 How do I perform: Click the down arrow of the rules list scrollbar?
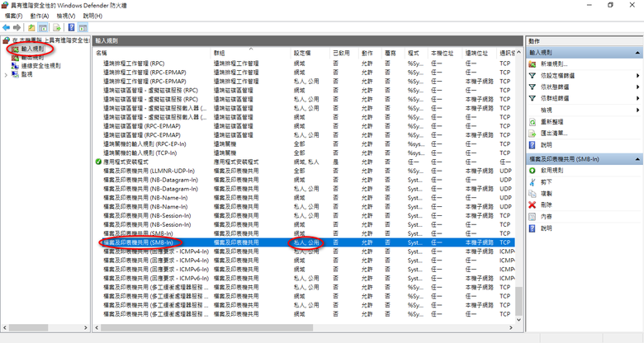[519, 320]
